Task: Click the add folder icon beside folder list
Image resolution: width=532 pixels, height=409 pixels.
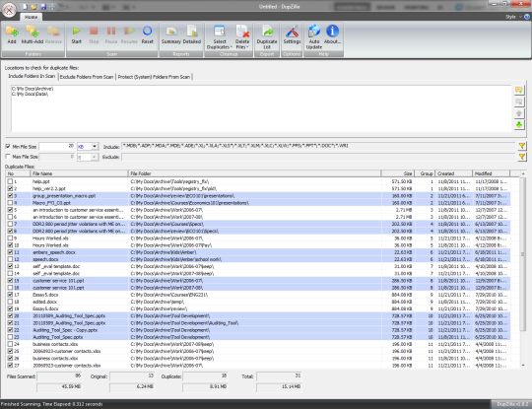Action: coord(519,90)
